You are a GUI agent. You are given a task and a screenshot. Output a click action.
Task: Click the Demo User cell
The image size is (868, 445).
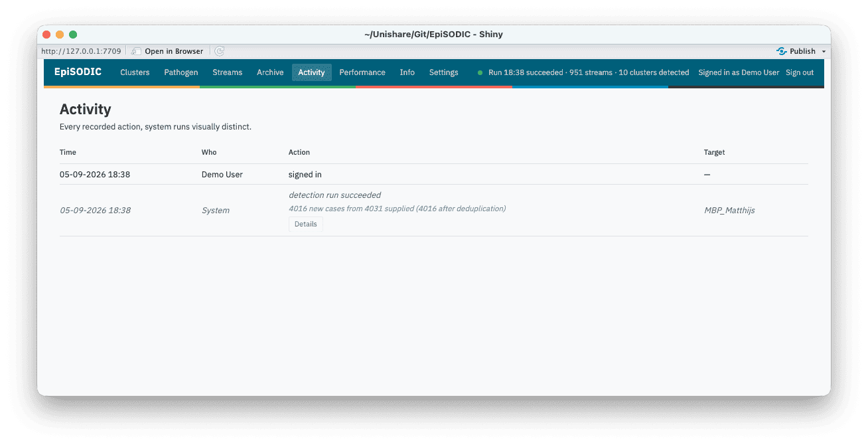point(222,174)
